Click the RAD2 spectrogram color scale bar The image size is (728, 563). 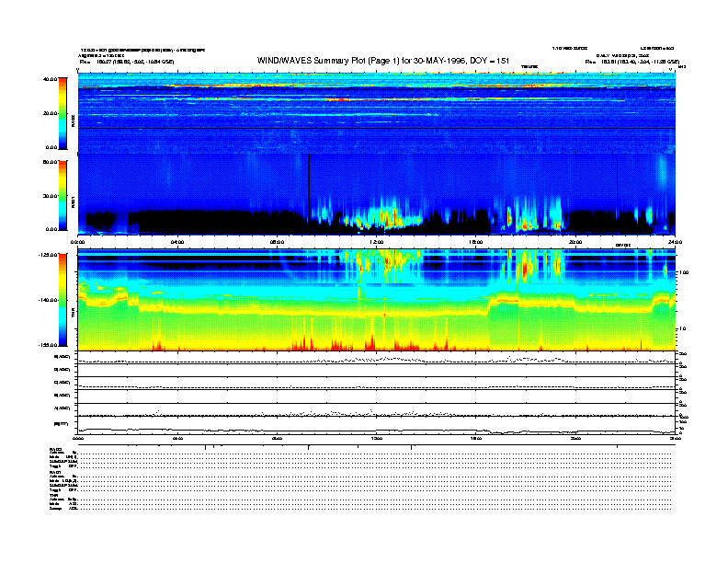(63, 113)
